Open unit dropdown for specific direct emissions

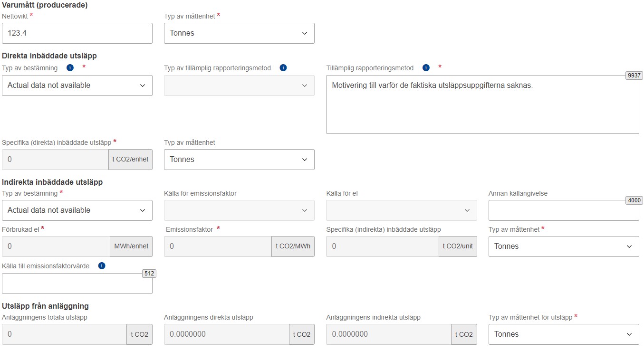(x=239, y=160)
